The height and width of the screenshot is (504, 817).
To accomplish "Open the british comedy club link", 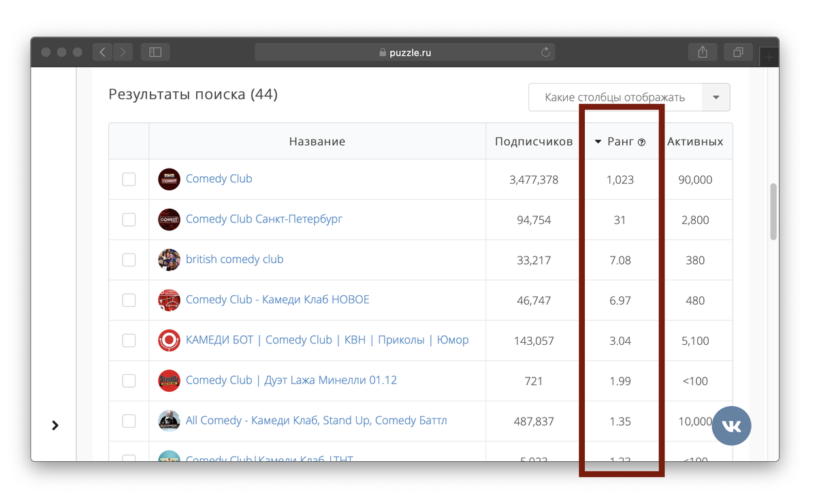I will point(235,259).
